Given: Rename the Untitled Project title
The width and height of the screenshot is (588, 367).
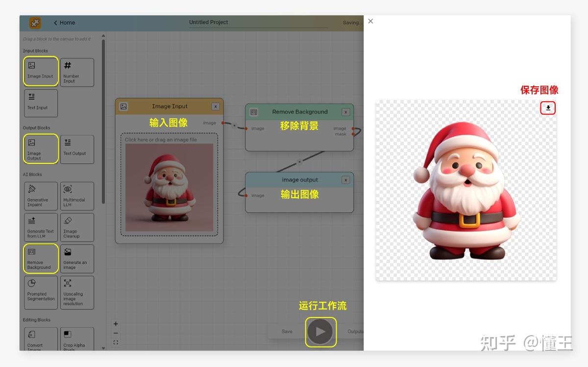Looking at the screenshot, I should 209,22.
